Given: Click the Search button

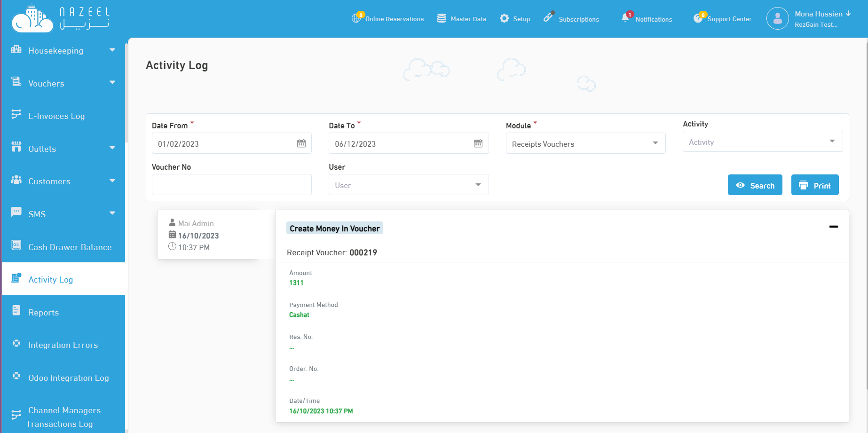Looking at the screenshot, I should pos(755,185).
